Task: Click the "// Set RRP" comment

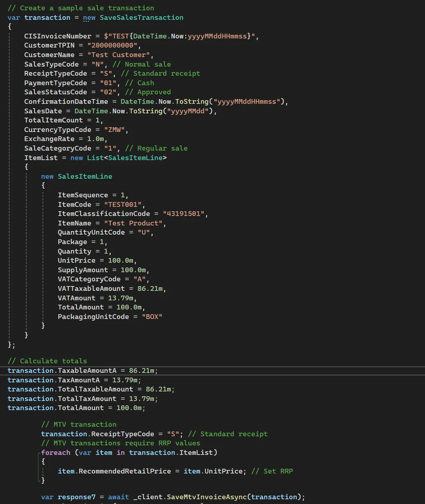Action: (x=272, y=471)
